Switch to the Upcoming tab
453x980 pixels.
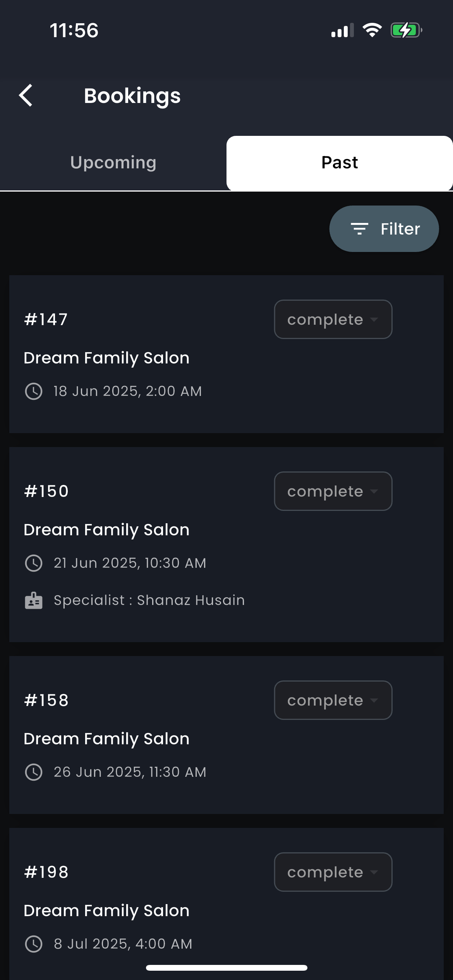[113, 163]
